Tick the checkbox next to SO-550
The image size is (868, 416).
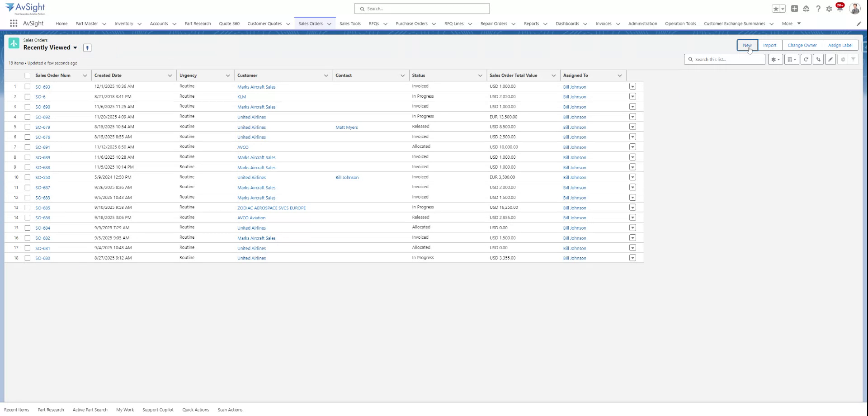click(28, 177)
